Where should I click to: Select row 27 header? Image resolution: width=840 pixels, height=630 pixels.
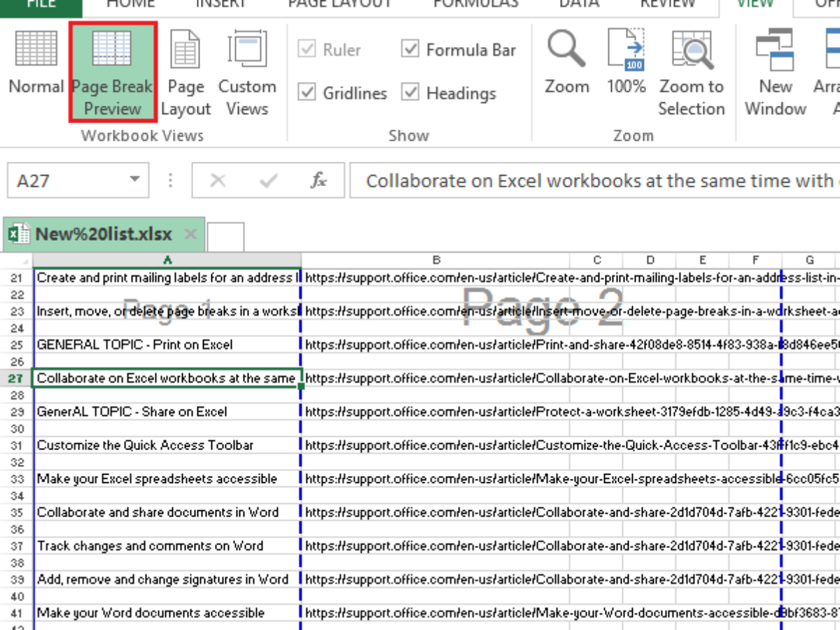click(16, 378)
